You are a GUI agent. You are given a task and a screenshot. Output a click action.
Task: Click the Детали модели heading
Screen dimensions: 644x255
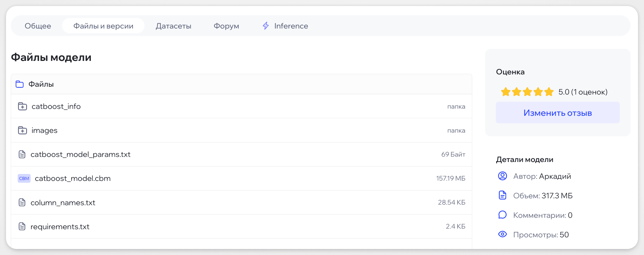point(525,159)
